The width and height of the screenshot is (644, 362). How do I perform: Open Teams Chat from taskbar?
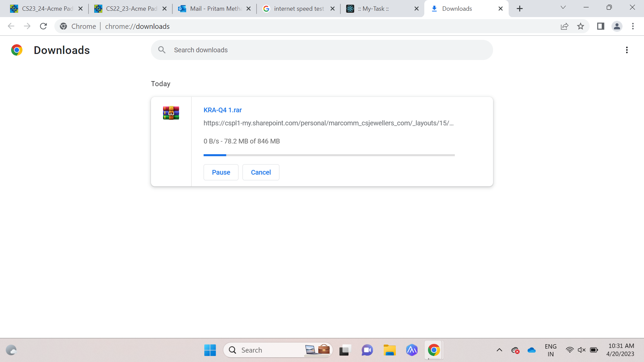click(x=367, y=350)
